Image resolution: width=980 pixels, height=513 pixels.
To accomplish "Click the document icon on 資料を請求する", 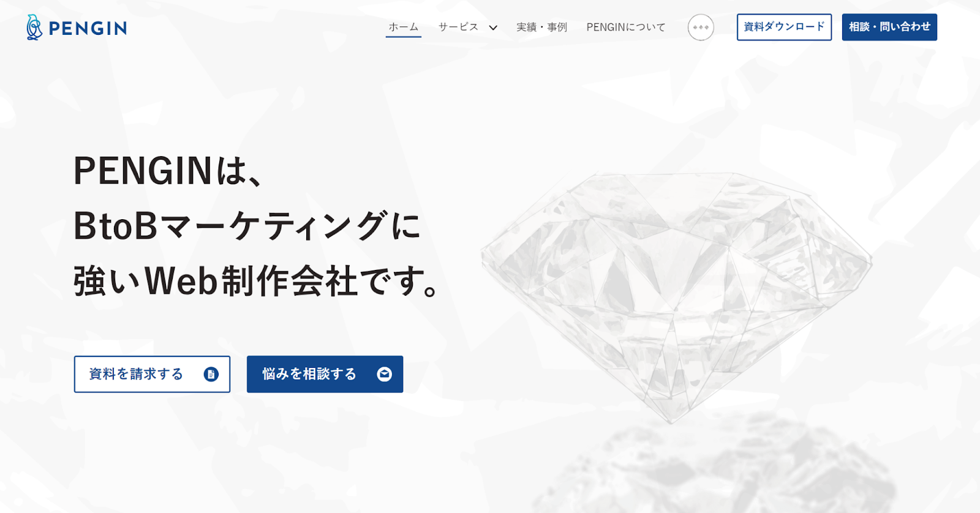I will click(211, 374).
